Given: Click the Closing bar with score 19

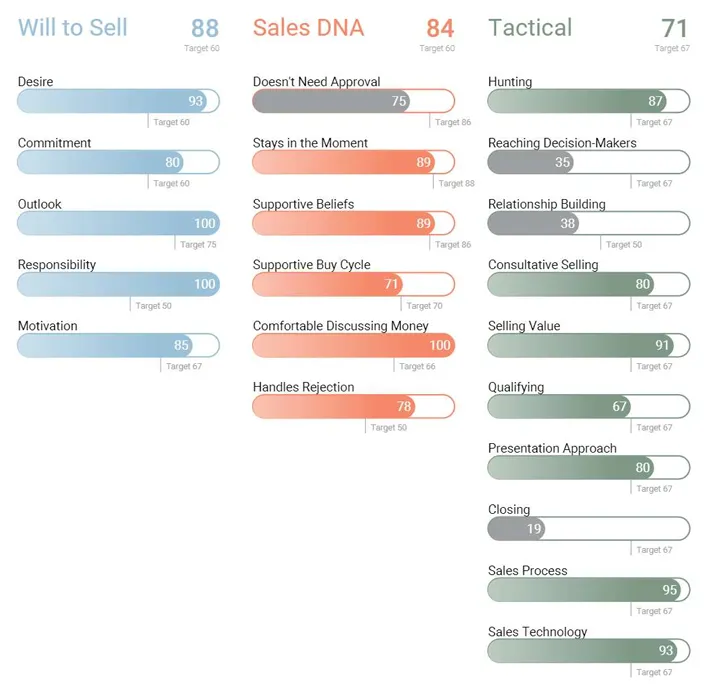Looking at the screenshot, I should pyautogui.click(x=588, y=529).
